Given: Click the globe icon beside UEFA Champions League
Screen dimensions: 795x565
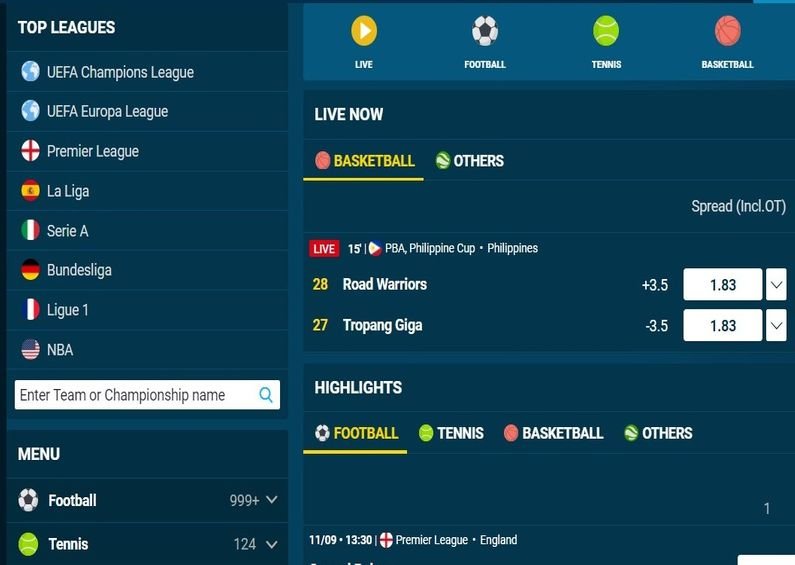Looking at the screenshot, I should 30,71.
